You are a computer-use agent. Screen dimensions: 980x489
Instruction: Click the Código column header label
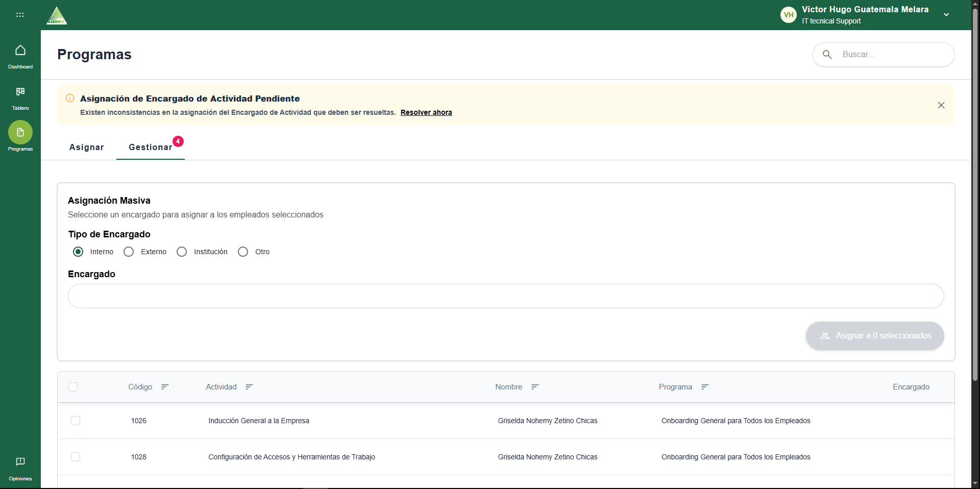coord(140,387)
